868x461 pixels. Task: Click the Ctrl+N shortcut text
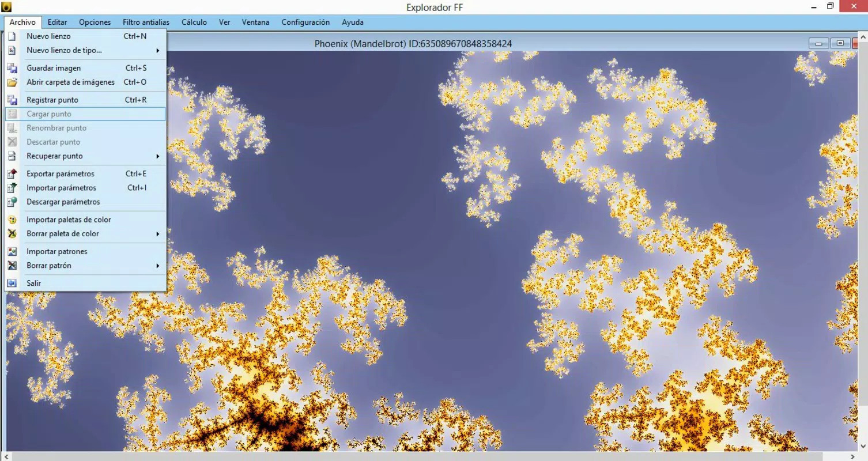pyautogui.click(x=135, y=36)
